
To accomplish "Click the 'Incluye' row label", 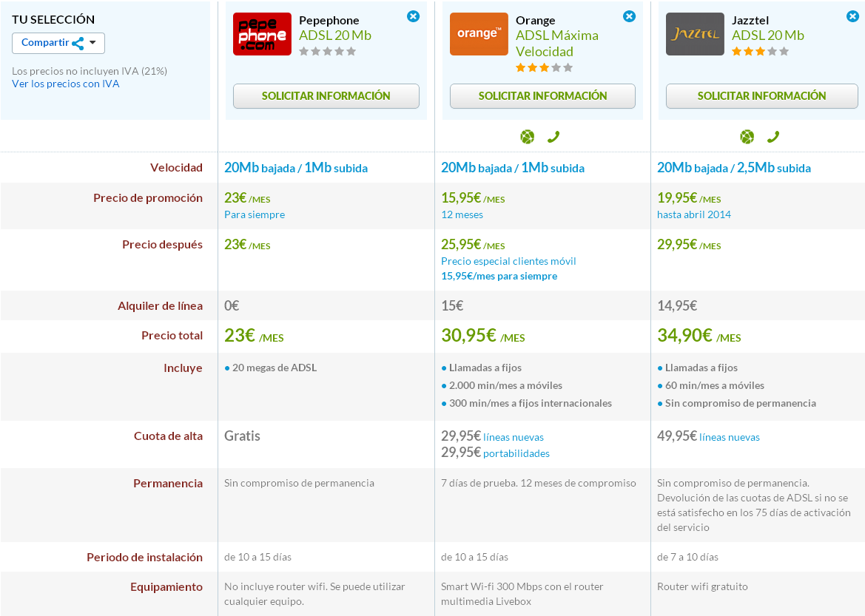I will (x=184, y=368).
